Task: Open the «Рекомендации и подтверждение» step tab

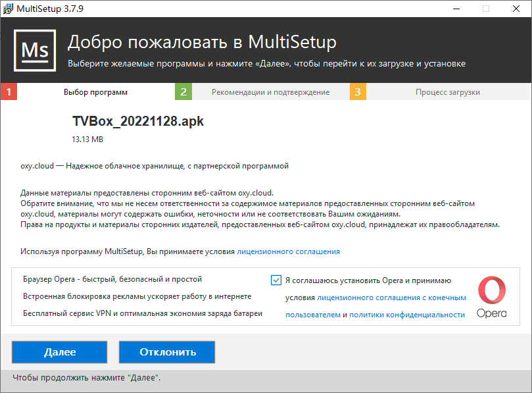Action: pos(270,92)
